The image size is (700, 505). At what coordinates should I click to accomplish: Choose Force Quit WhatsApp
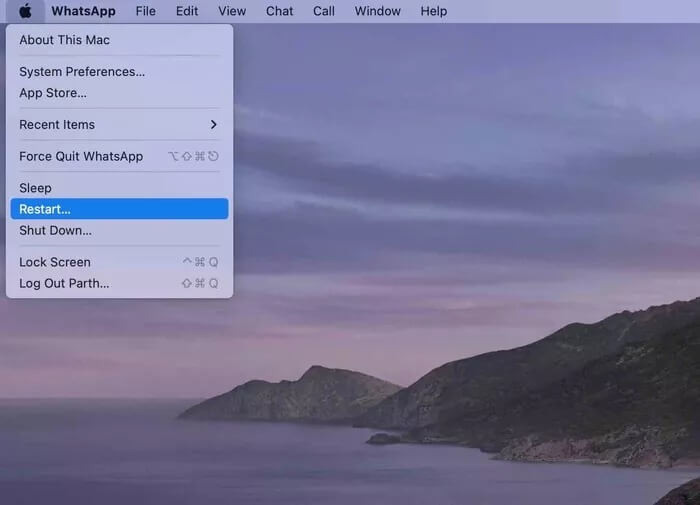point(119,156)
